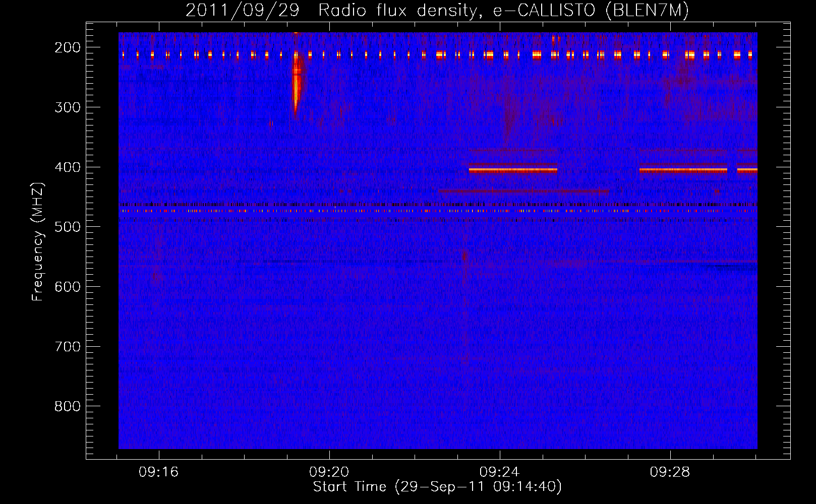Click the 09:20 time tick label
The width and height of the screenshot is (816, 504).
tap(329, 472)
